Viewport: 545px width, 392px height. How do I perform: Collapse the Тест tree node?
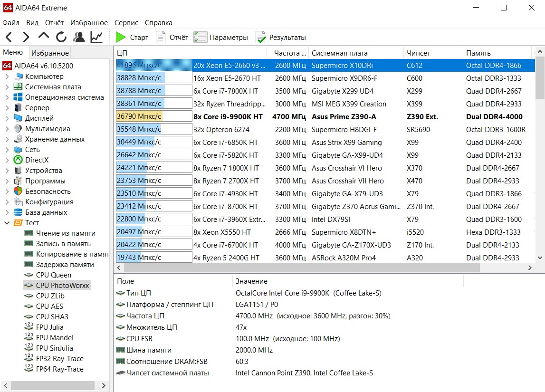[7, 223]
